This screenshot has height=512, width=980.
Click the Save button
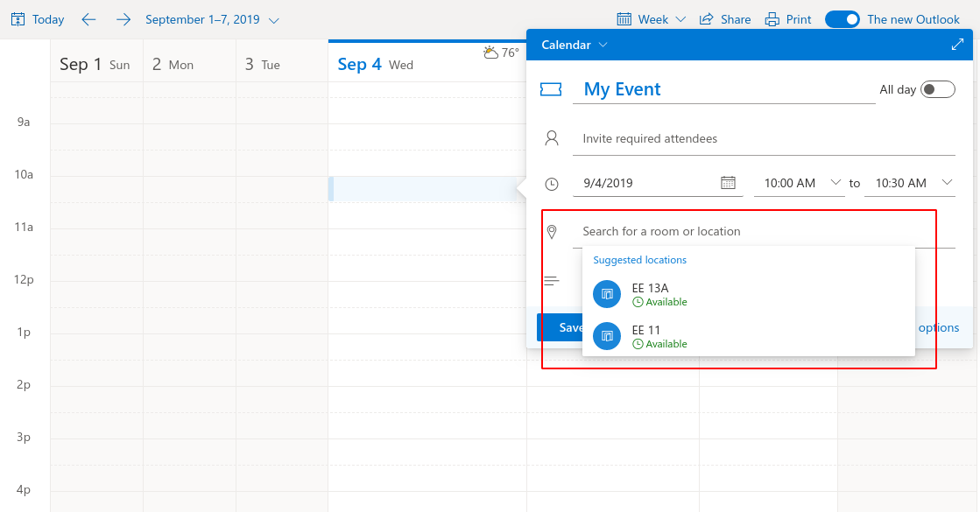[x=560, y=327]
